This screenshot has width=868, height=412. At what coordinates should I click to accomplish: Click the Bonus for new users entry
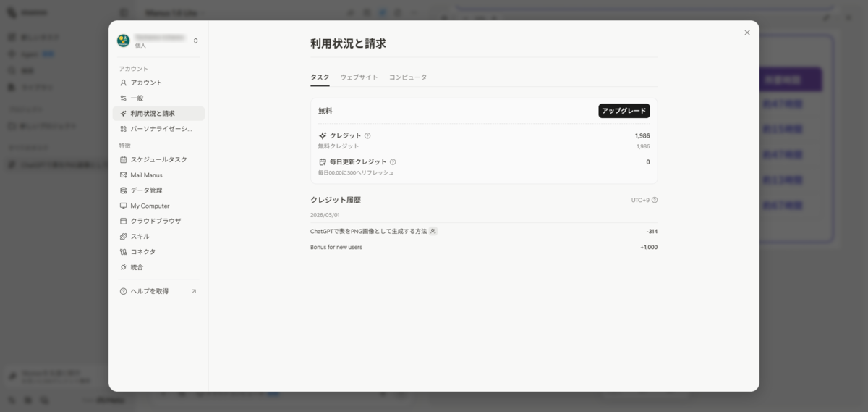[336, 247]
